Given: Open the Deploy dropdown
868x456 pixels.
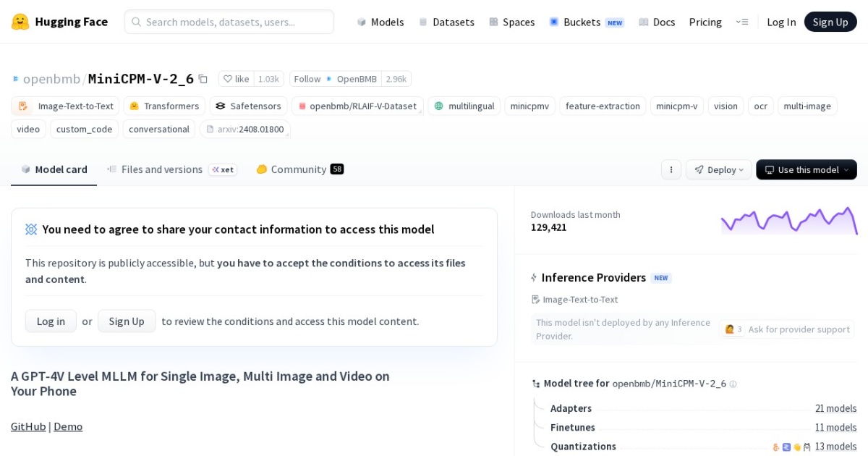Looking at the screenshot, I should click(x=718, y=169).
